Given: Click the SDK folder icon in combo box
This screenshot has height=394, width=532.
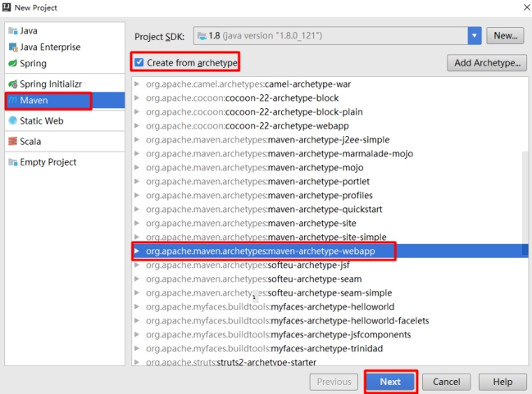Looking at the screenshot, I should coord(202,36).
